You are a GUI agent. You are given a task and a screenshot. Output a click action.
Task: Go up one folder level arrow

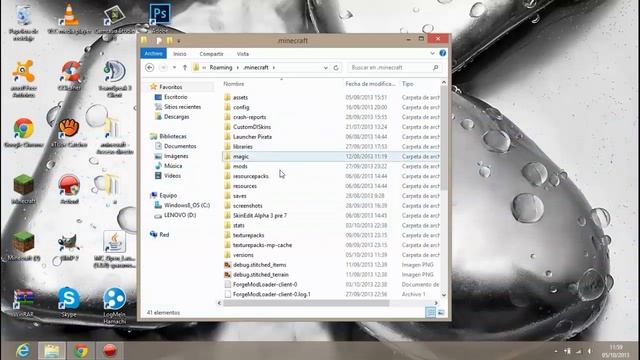(185, 68)
